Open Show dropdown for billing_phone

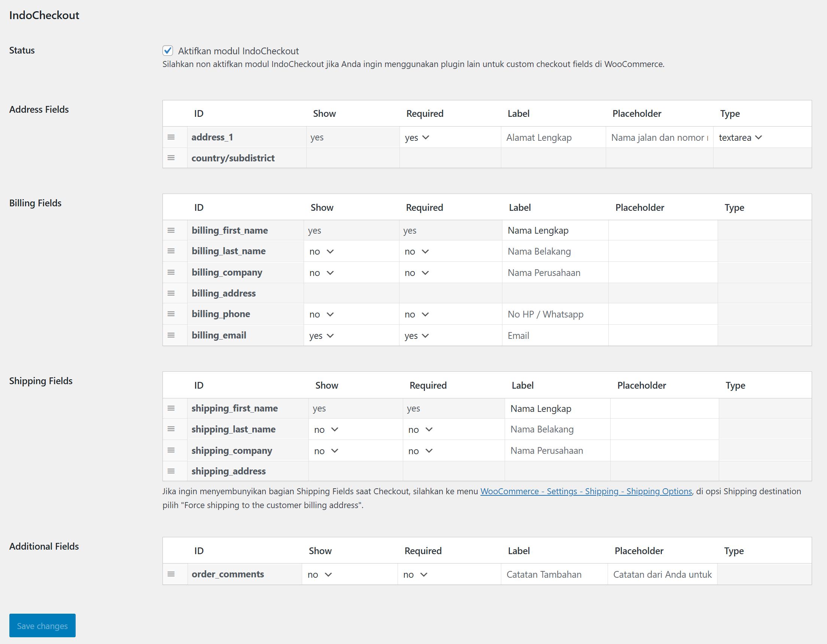[x=322, y=314]
